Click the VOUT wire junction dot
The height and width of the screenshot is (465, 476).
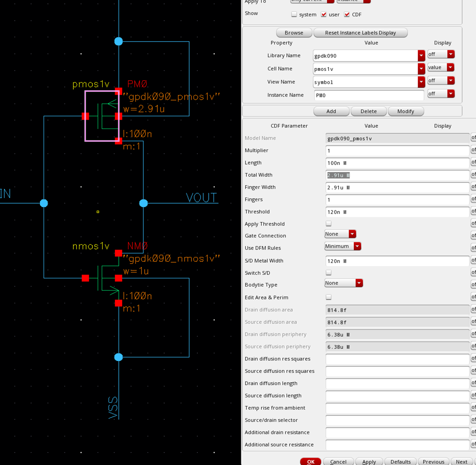[x=143, y=203]
